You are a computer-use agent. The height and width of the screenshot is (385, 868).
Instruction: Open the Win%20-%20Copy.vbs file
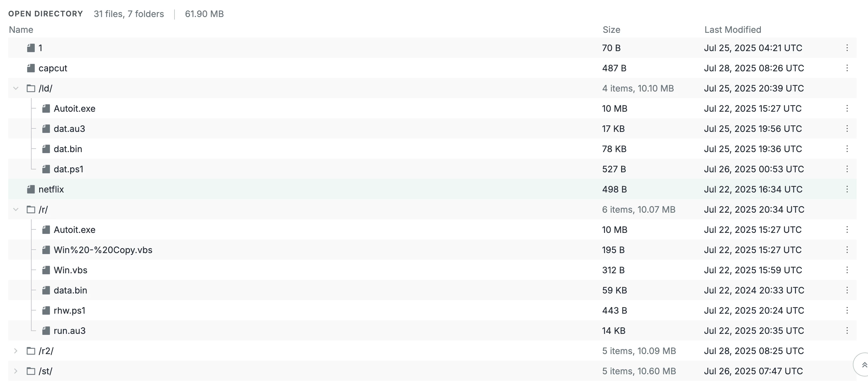coord(103,250)
